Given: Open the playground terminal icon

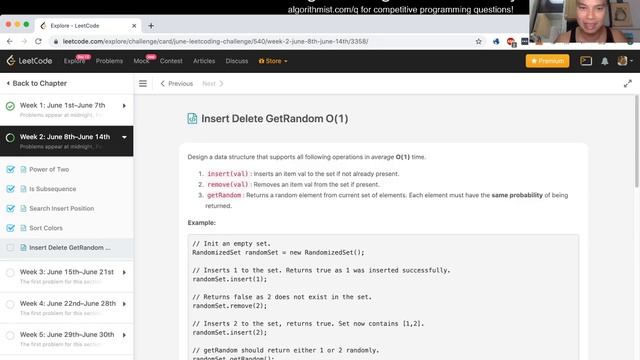Looking at the screenshot, I should coord(586,61).
